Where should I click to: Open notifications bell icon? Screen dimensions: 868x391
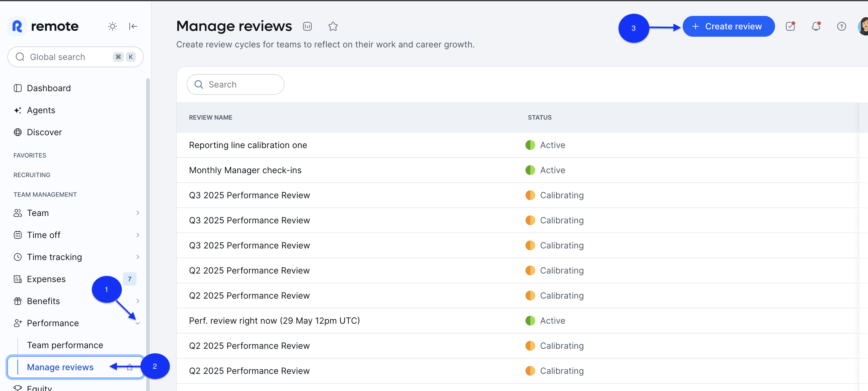click(x=816, y=26)
